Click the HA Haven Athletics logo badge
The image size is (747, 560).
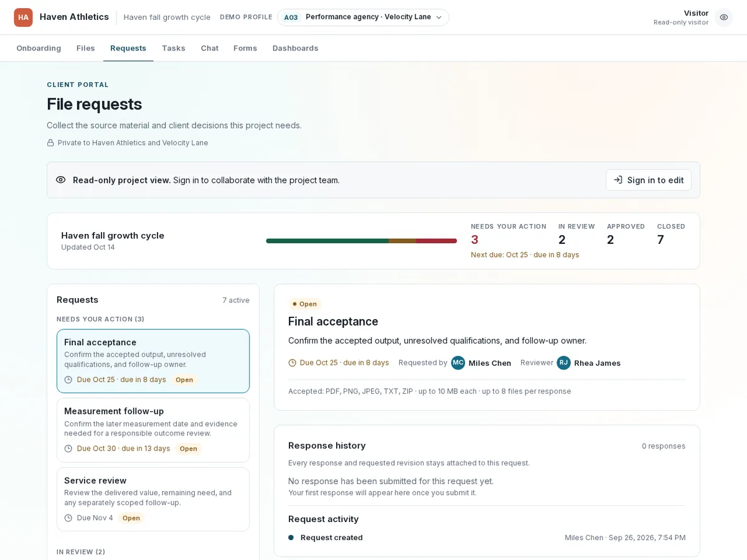23,17
